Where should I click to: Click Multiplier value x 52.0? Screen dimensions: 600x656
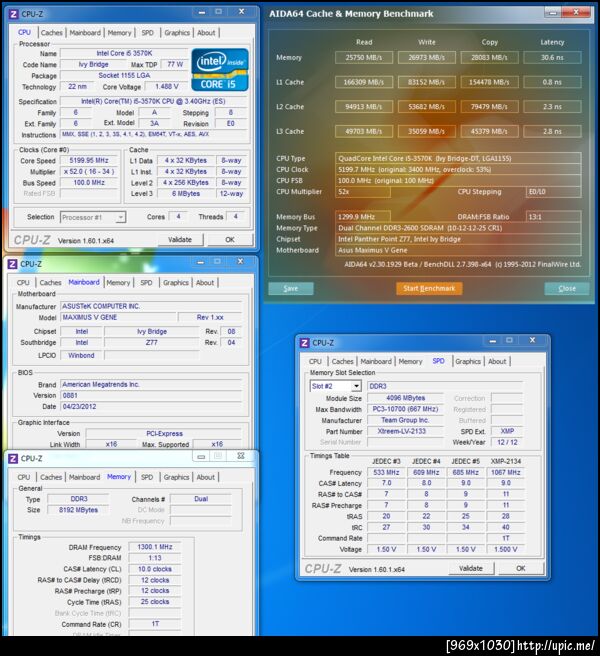point(89,172)
